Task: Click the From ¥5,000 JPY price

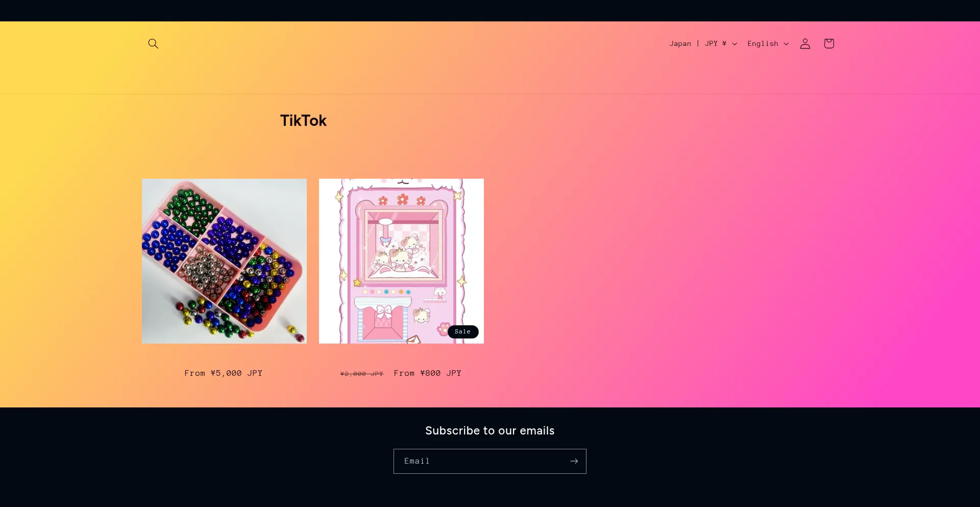Action: [x=224, y=373]
